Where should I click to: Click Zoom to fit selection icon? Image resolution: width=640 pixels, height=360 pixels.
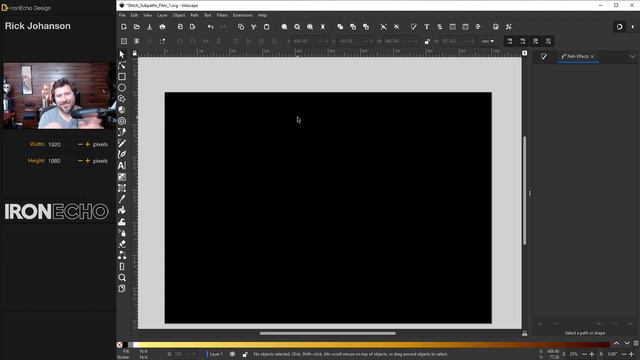pyautogui.click(x=284, y=27)
